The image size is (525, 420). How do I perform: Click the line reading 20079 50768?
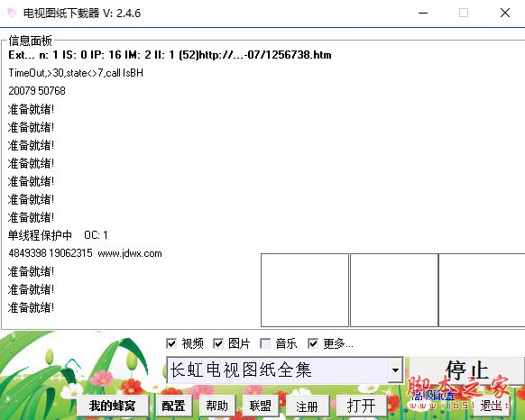tap(37, 91)
